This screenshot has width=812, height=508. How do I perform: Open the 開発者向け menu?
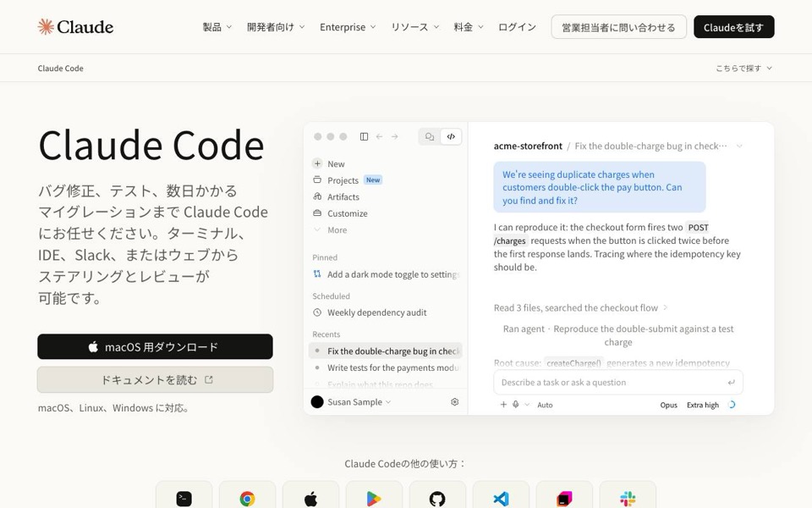pyautogui.click(x=276, y=26)
